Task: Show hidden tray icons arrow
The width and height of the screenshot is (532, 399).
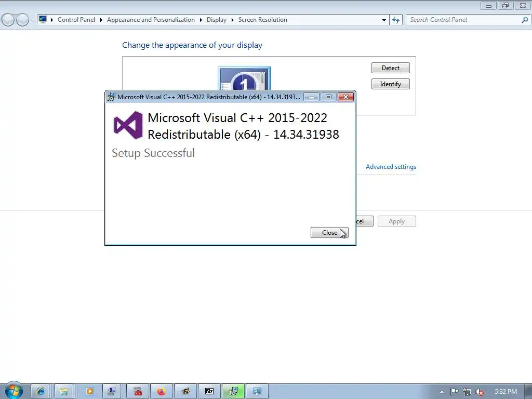Action: [442, 392]
